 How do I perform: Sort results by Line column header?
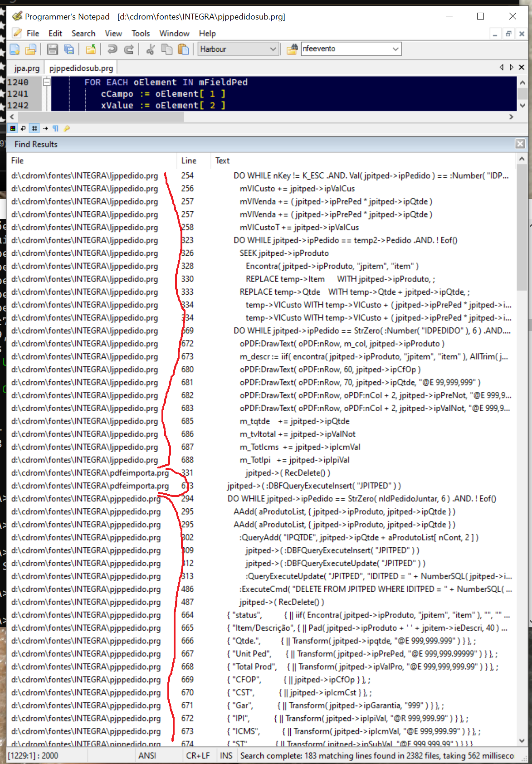[193, 161]
